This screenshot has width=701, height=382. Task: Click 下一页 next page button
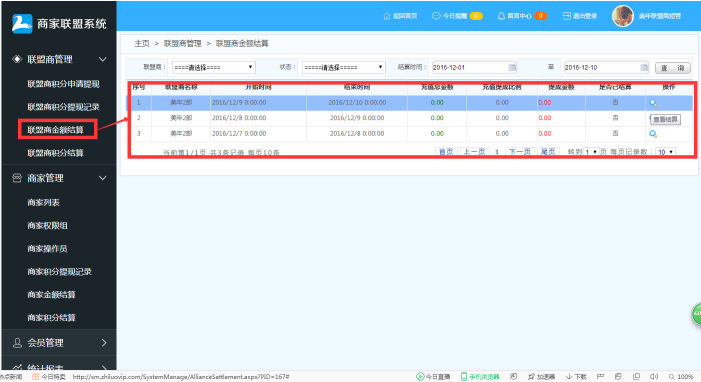tap(520, 152)
